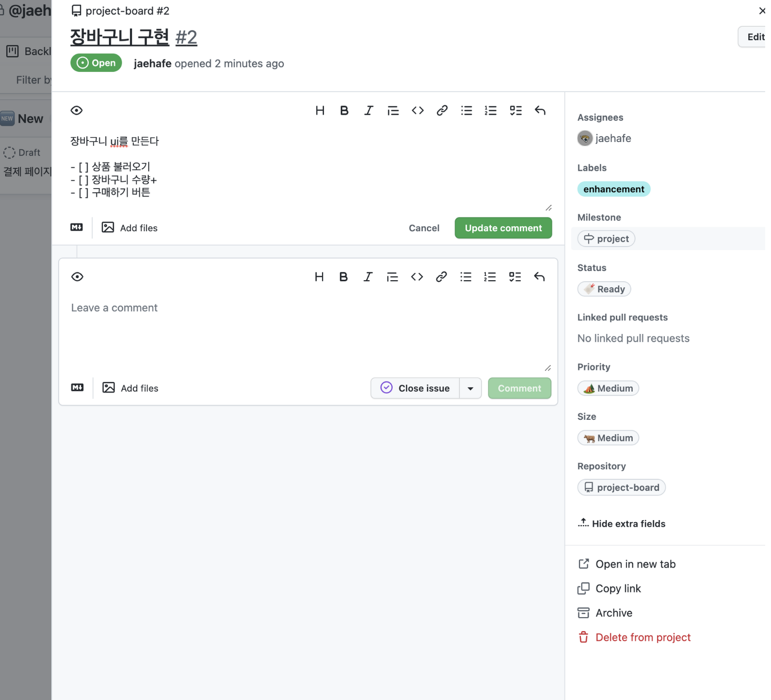Open the issue title link 장바구니 구현
Screen dimensions: 771x700
click(120, 37)
